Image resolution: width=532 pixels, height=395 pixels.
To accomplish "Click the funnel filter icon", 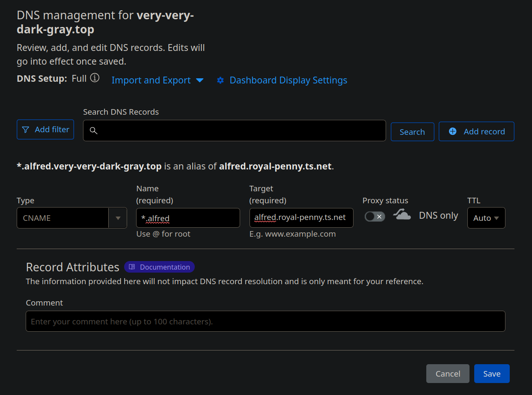I will click(x=26, y=130).
